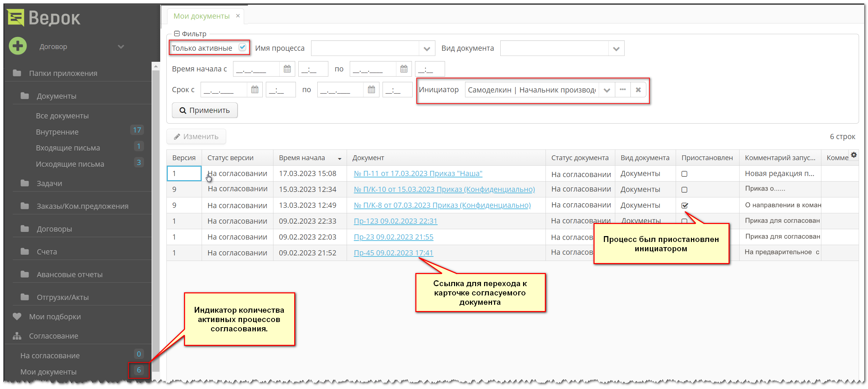Expand the Договор selector in the sidebar
This screenshot has width=868, height=389.
(120, 46)
